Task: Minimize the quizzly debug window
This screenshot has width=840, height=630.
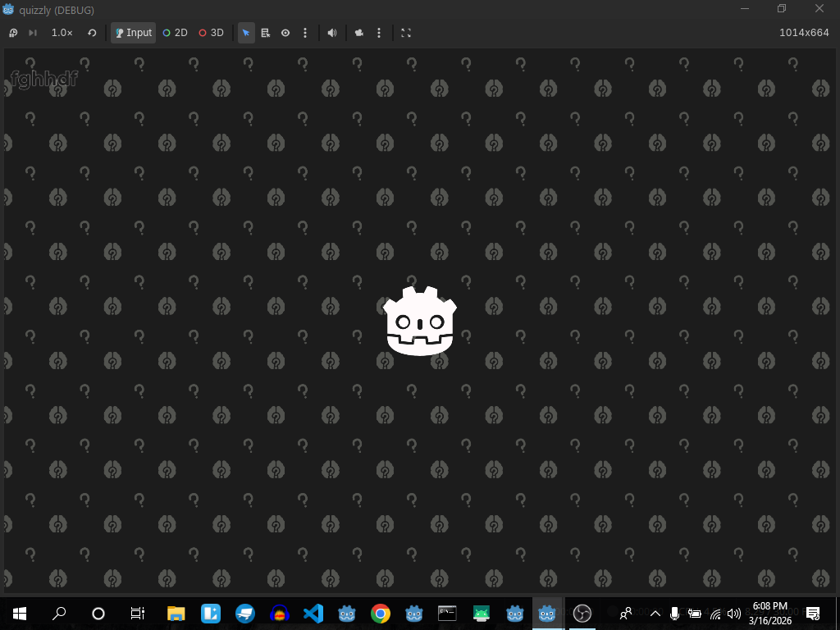Action: coord(745,8)
